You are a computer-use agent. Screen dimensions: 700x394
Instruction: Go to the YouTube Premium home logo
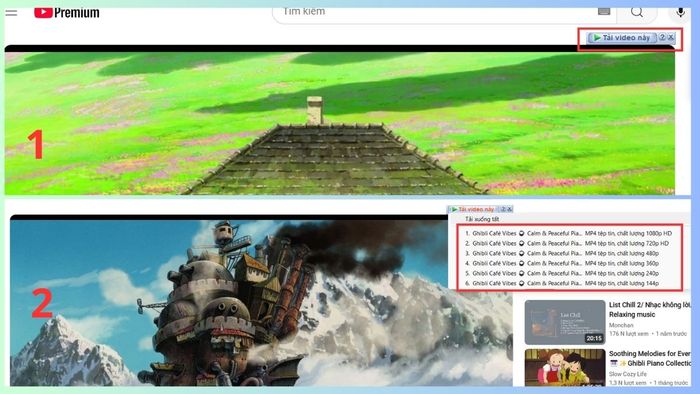pyautogui.click(x=67, y=12)
